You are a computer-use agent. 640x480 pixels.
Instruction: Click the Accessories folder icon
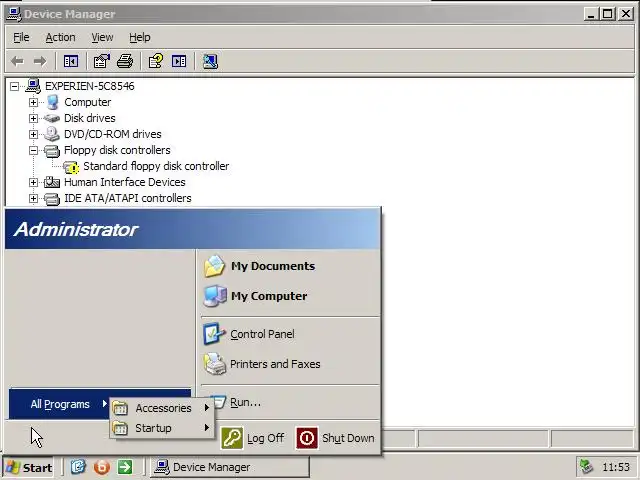[x=120, y=408]
